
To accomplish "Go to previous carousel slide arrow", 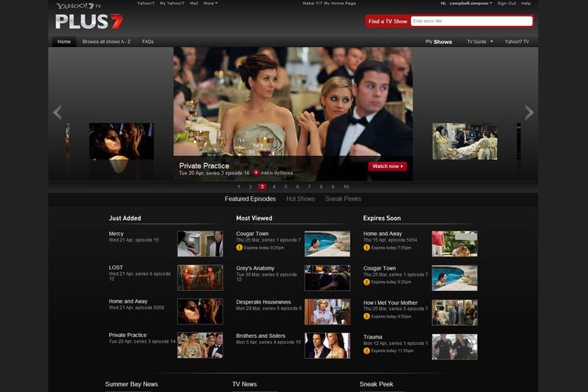I will [x=57, y=112].
